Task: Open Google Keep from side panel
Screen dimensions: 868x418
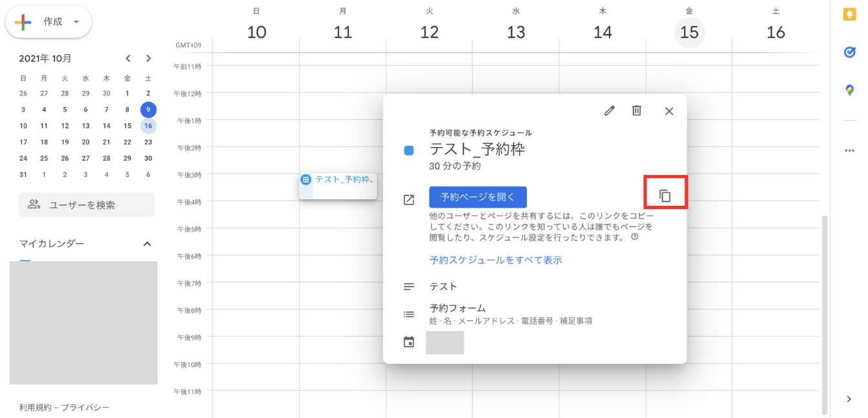Action: tap(849, 16)
